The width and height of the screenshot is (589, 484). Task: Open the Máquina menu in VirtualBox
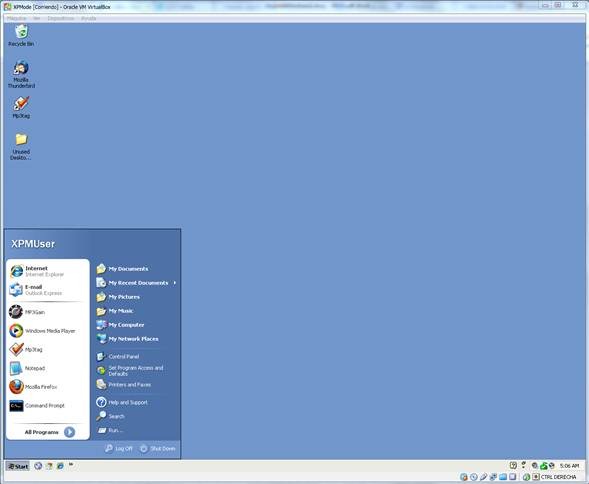click(x=17, y=18)
